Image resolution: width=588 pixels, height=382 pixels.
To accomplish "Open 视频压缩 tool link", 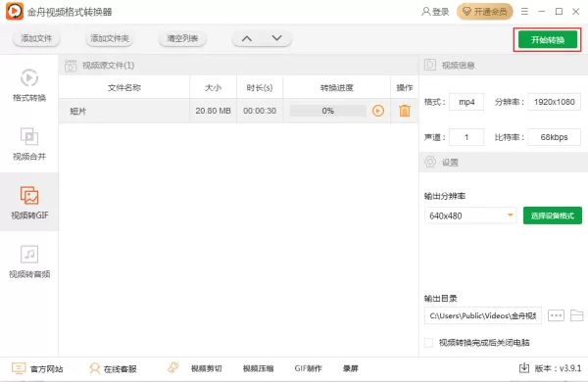I will click(258, 369).
